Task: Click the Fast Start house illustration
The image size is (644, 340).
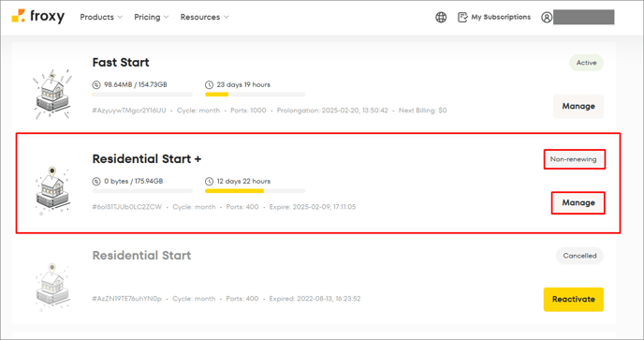Action: [52, 94]
